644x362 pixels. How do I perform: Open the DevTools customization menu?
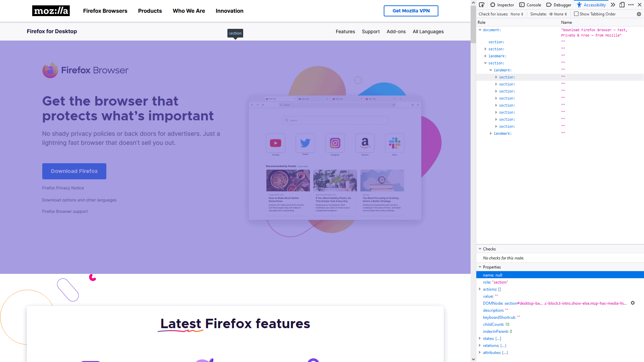pyautogui.click(x=632, y=5)
